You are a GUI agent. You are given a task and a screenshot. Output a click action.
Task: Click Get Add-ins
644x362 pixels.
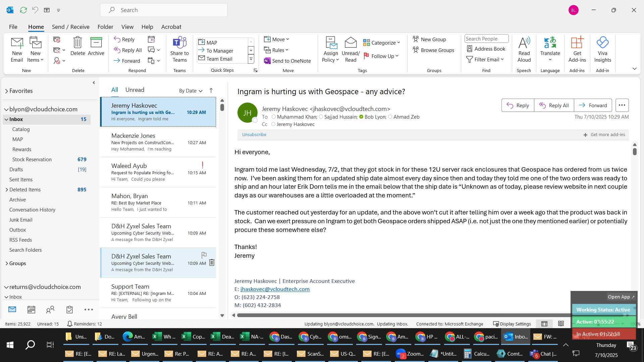tap(577, 49)
